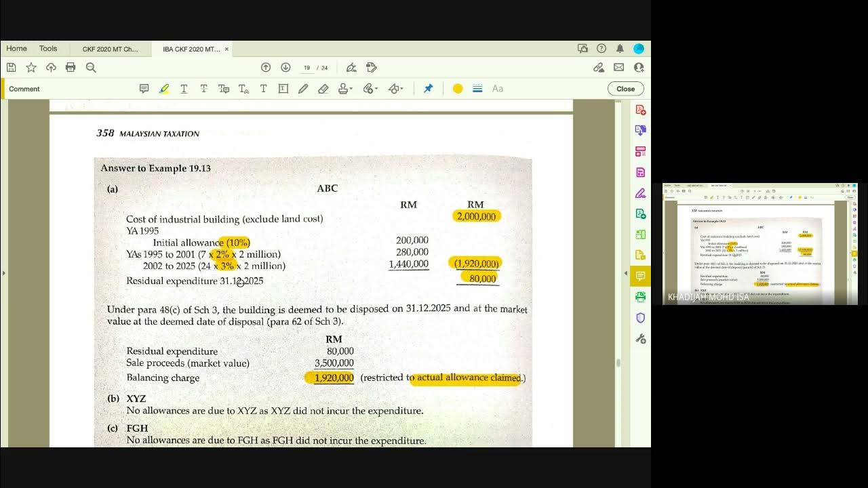Click the active Comment tool in sidebar

coord(640,276)
